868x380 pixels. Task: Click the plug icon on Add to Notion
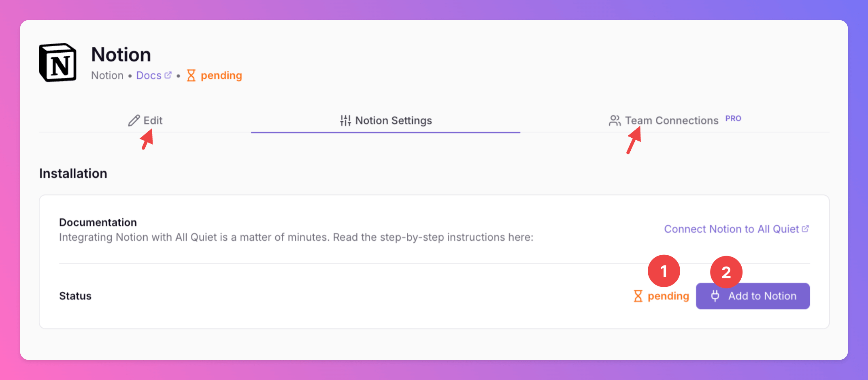tap(715, 296)
